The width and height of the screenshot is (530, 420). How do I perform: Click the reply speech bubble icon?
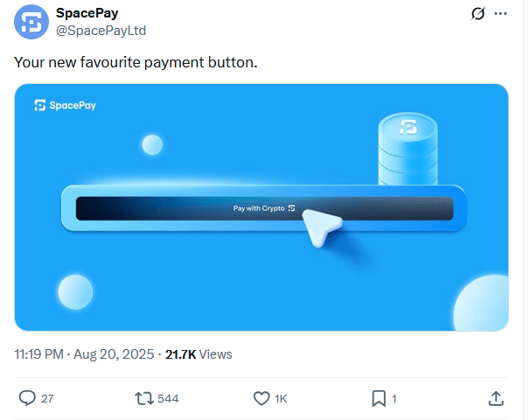coord(27,398)
